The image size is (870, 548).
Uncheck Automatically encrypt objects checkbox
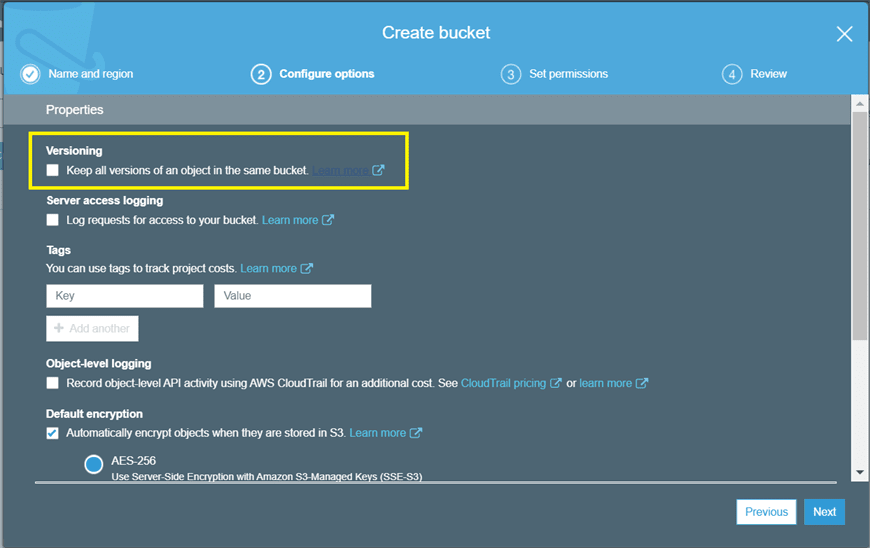click(53, 433)
